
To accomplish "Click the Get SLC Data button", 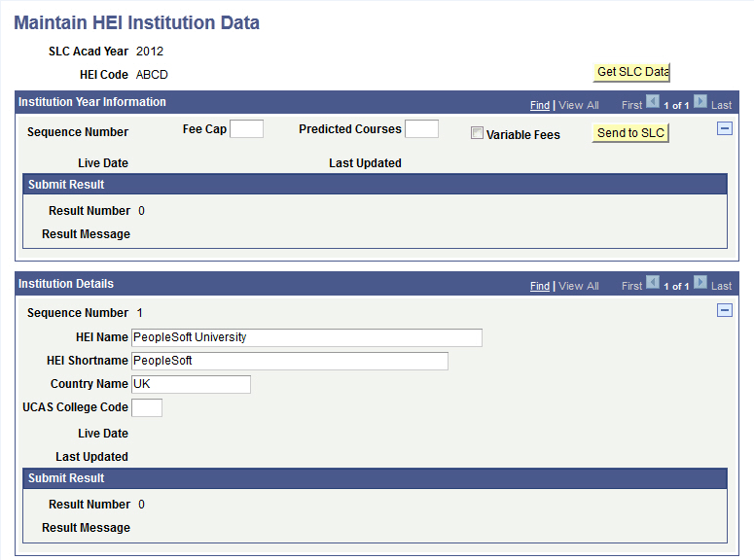I will click(x=631, y=72).
